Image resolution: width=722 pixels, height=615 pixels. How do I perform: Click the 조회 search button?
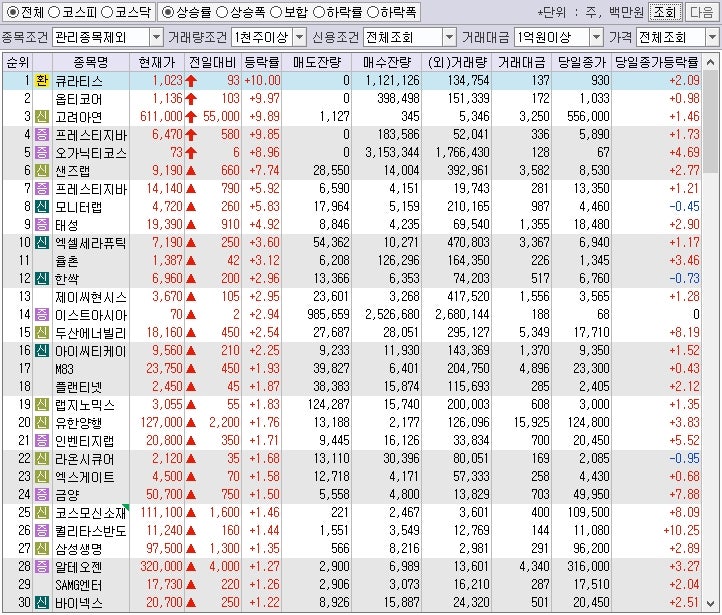click(x=665, y=12)
